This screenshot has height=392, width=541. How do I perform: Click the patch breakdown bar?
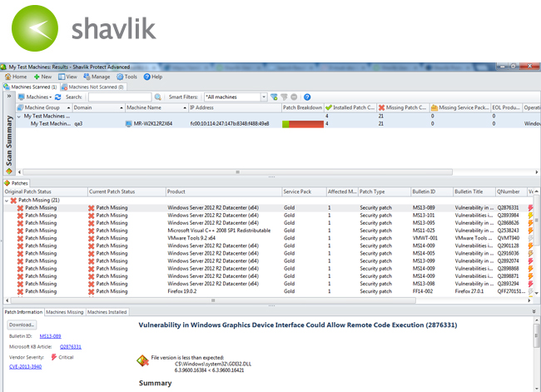pyautogui.click(x=303, y=124)
